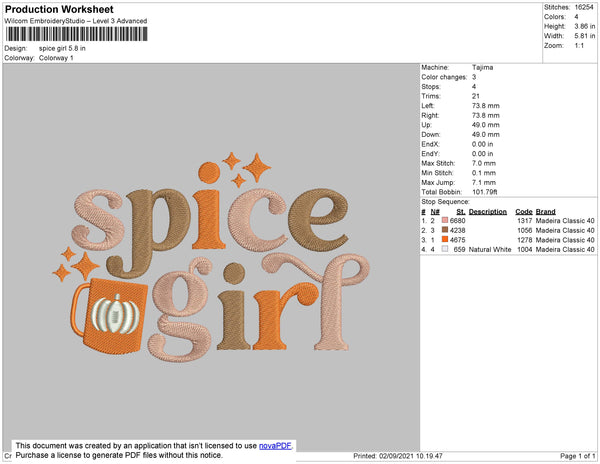Viewport: 600px width, 464px height.
Task: Click the 'Code' column header
Action: pos(523,211)
